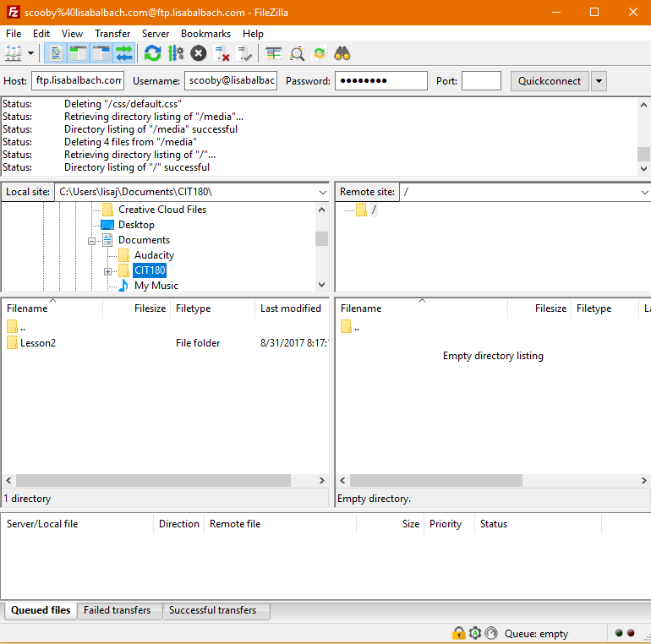Toggle the transfer queue display

coord(124,53)
